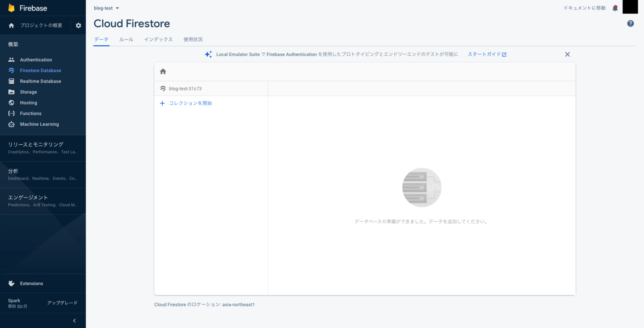Image resolution: width=644 pixels, height=328 pixels.
Task: Click the home icon in the Firestore data panel
Action: point(163,71)
